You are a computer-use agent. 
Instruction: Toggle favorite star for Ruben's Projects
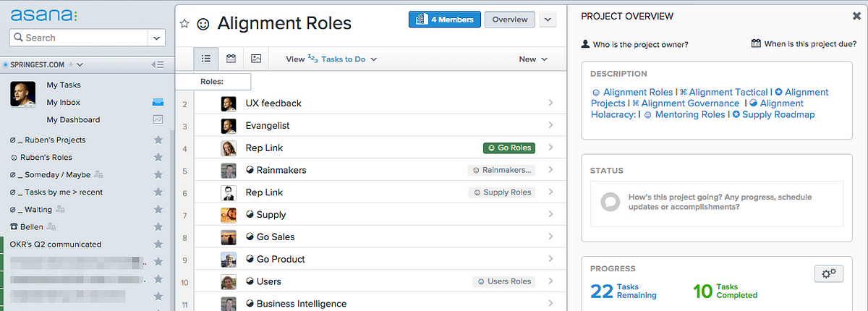coord(158,140)
